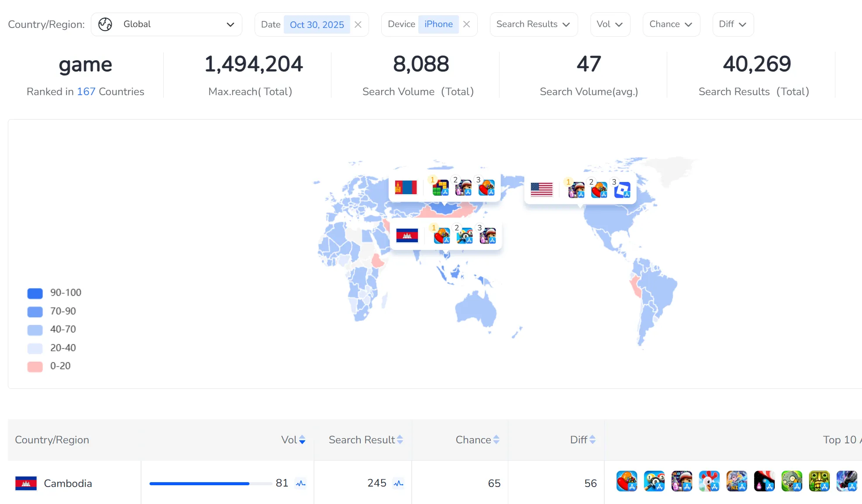Open the 8 Ball Pool icon in Cambodia popup
The image size is (862, 504).
(465, 236)
